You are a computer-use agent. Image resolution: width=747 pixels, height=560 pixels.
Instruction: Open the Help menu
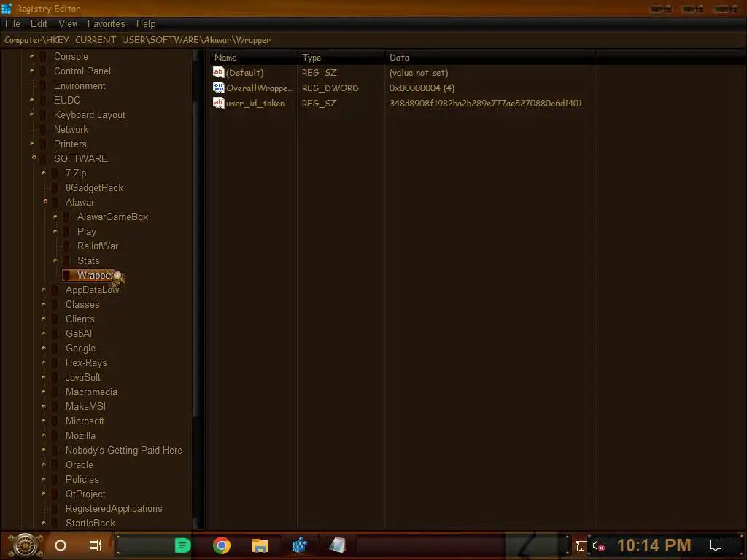[145, 24]
